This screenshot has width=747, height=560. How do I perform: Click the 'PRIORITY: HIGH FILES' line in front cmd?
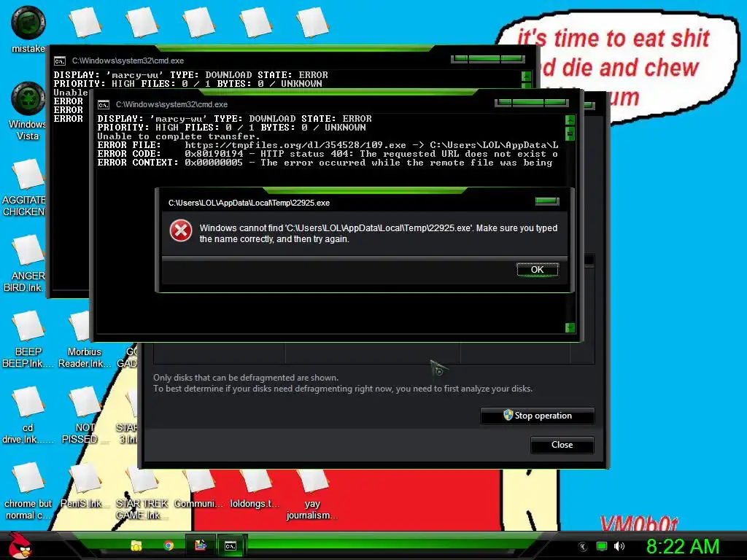[x=231, y=127]
